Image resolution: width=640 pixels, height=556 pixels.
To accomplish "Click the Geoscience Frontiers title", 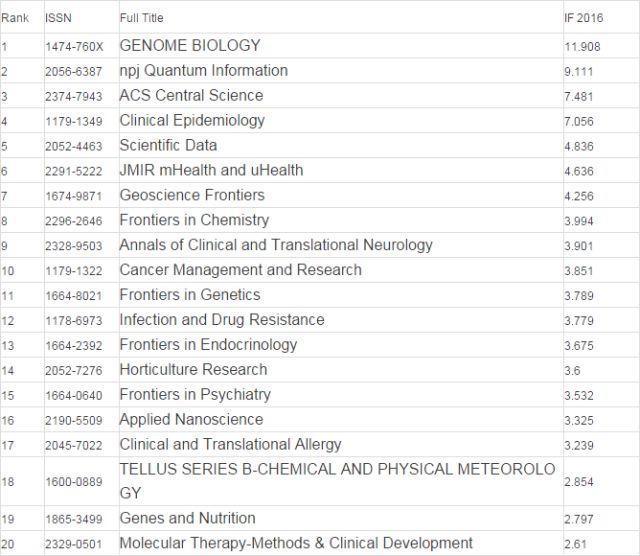I will [x=192, y=195].
